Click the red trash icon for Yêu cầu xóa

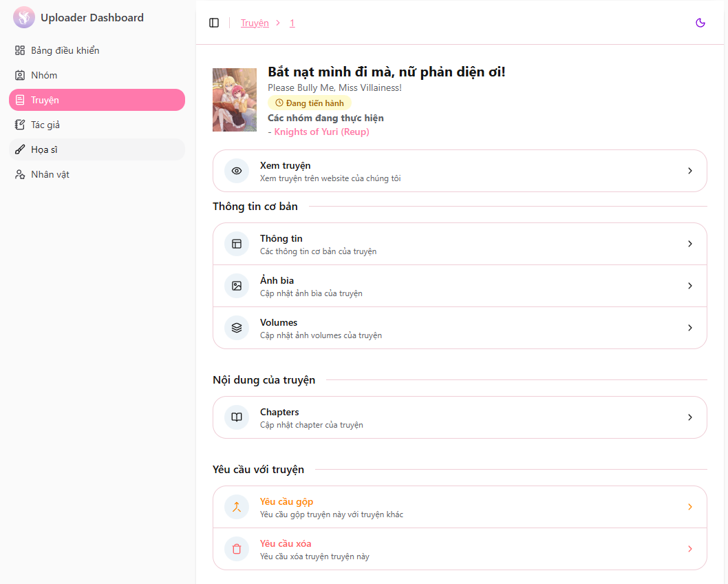click(237, 549)
